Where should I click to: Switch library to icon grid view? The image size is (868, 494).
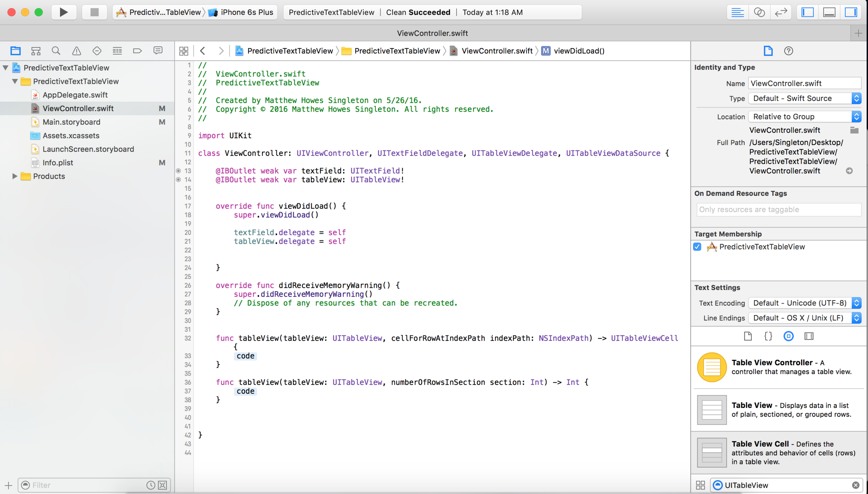(701, 485)
